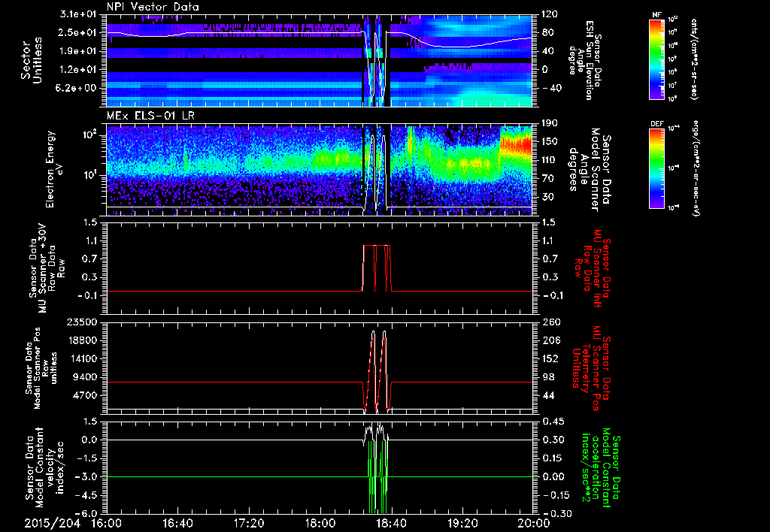The height and width of the screenshot is (532, 770).
Task: Click the white scanner position peaks
Action: coord(379,370)
